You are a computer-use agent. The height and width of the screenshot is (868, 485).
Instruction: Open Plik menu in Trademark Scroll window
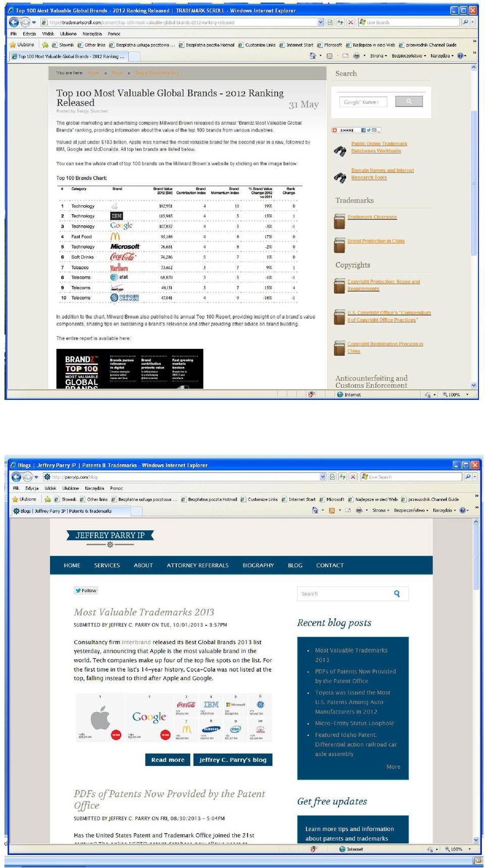pyautogui.click(x=14, y=34)
